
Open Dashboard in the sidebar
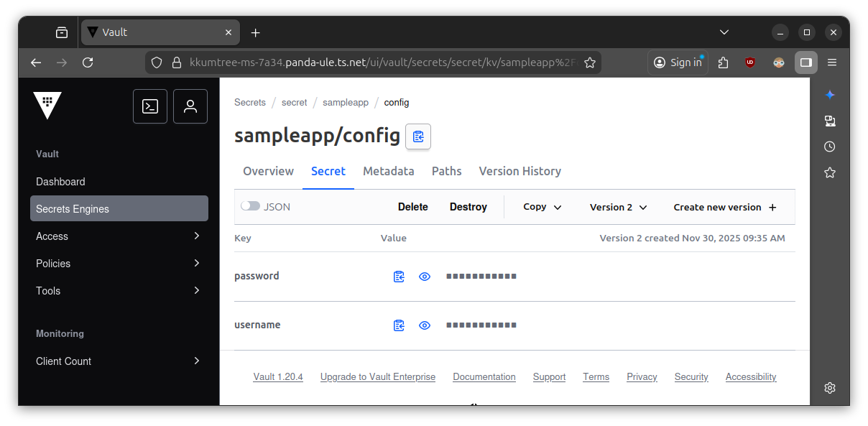point(119,181)
